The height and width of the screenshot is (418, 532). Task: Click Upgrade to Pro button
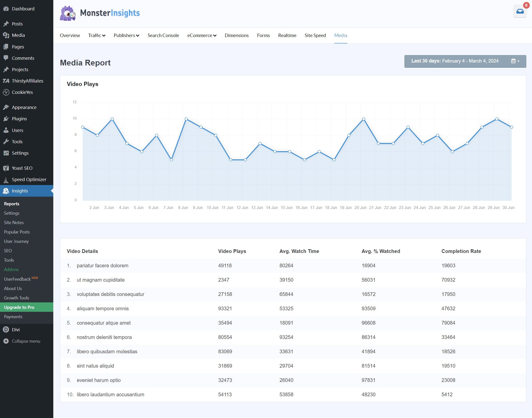(18, 307)
